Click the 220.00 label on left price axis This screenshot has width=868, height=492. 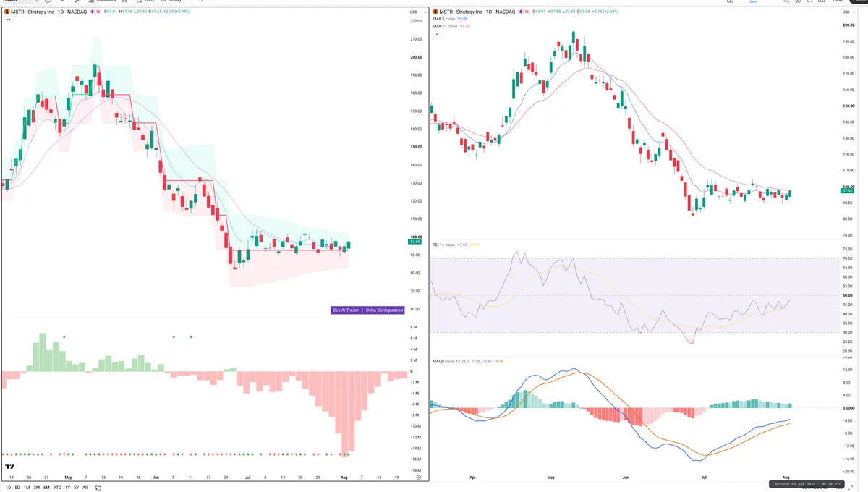click(x=415, y=21)
